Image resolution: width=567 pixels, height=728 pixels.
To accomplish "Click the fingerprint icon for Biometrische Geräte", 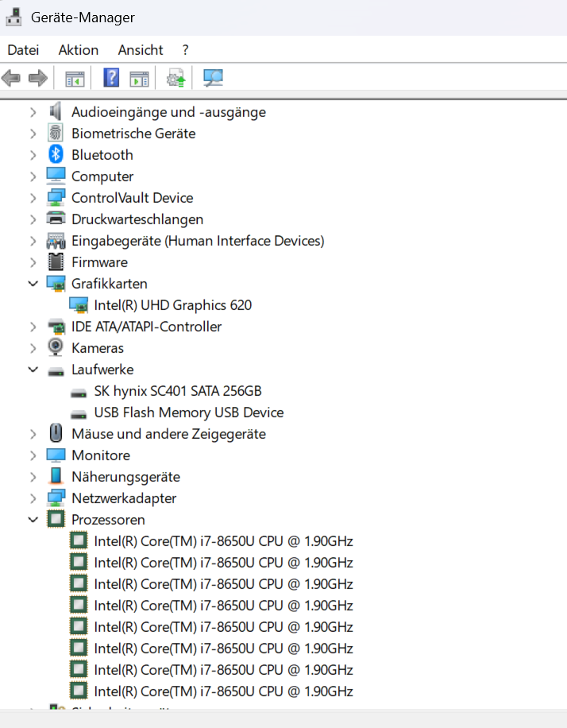I will (56, 134).
